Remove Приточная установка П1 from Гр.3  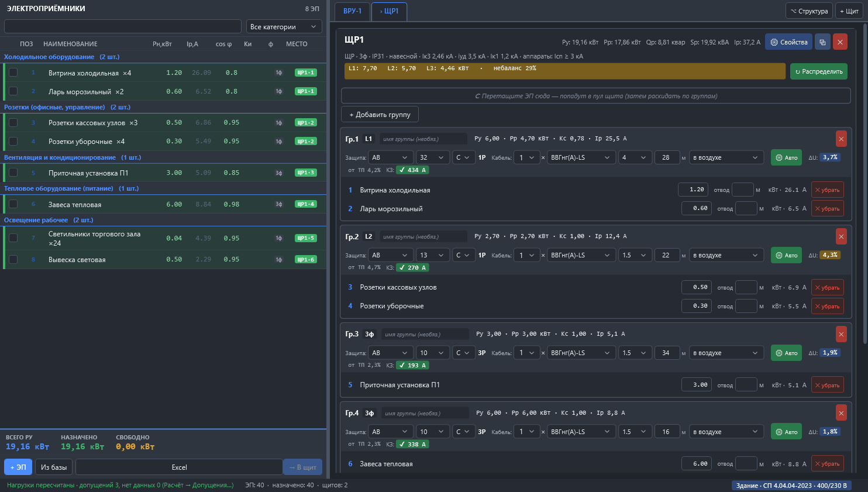pyautogui.click(x=827, y=385)
